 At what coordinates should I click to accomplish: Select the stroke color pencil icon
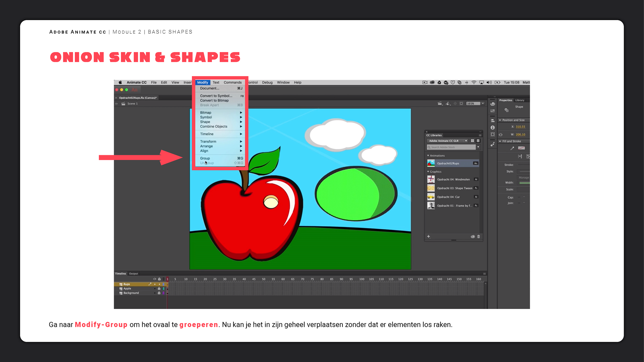tap(512, 148)
